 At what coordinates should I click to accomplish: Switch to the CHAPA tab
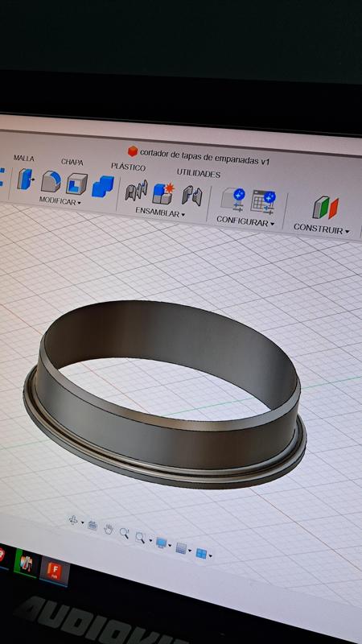tap(72, 162)
